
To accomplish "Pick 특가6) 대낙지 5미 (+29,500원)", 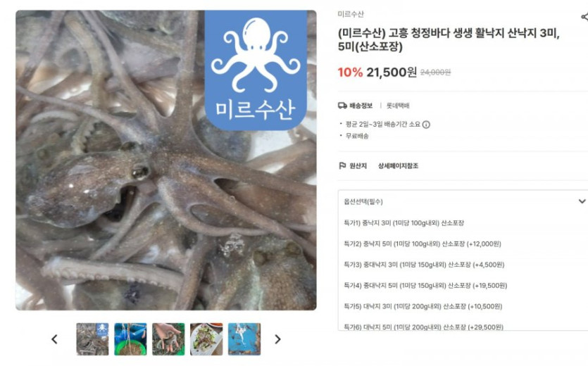I will pos(423,327).
